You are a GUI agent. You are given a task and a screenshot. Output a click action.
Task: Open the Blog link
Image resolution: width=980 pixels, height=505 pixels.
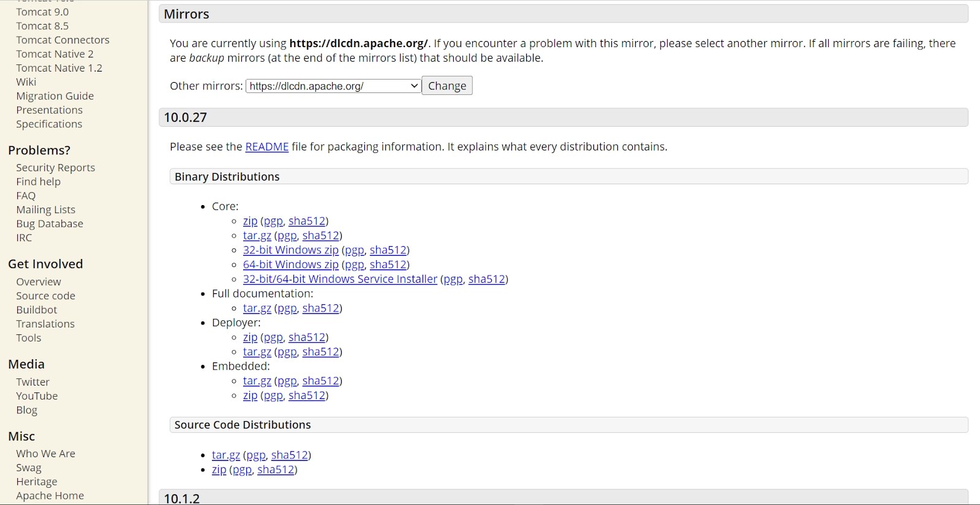pos(26,410)
